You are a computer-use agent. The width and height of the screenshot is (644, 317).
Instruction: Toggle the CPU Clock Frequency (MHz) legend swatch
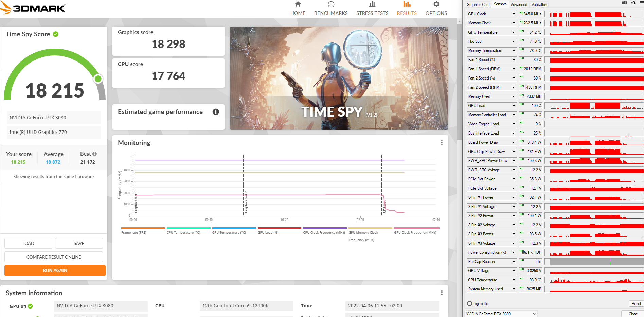[x=325, y=228]
